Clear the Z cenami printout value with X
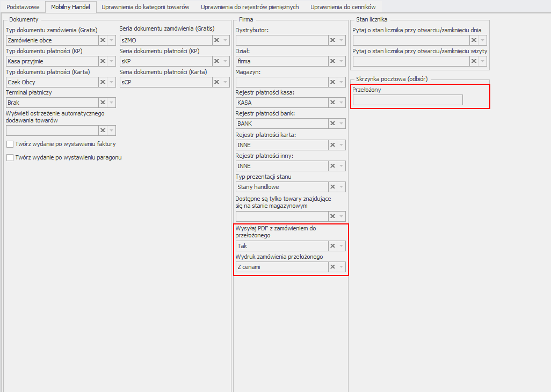551x392 pixels. [332, 267]
